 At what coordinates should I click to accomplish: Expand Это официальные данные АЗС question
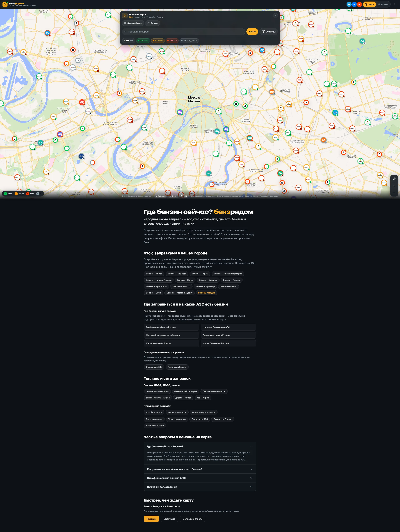pos(200,478)
